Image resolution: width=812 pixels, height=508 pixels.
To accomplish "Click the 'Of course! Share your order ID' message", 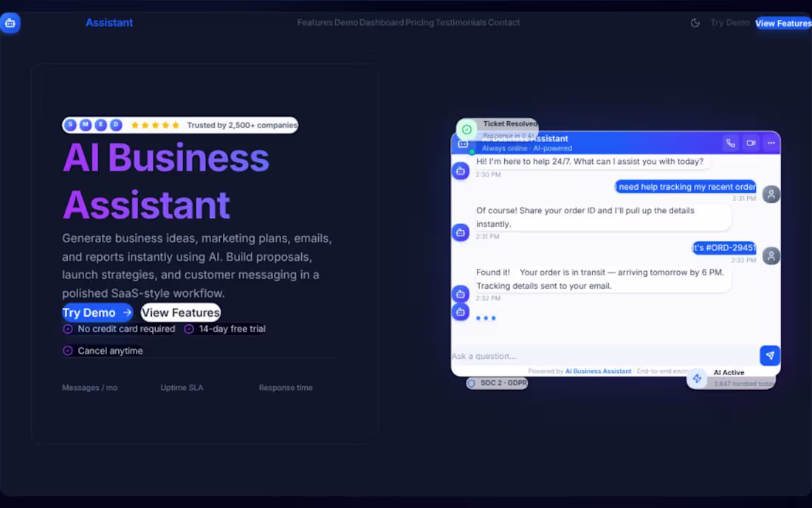I will pos(603,218).
